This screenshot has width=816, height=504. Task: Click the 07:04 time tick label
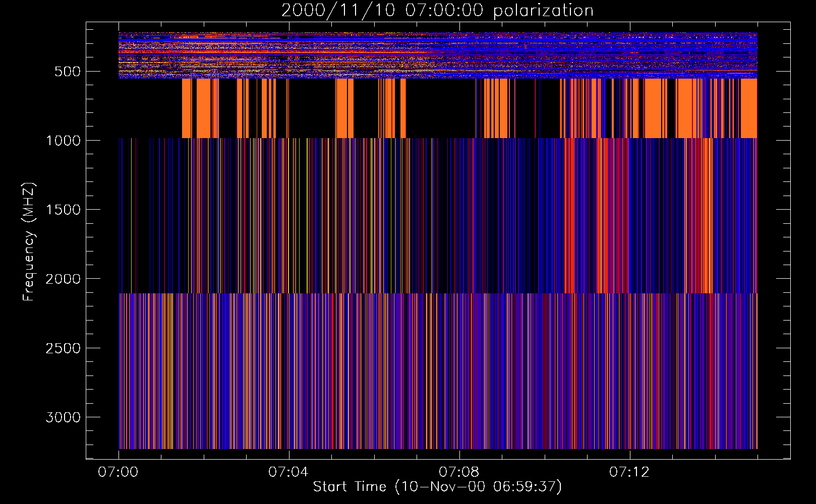(x=288, y=472)
